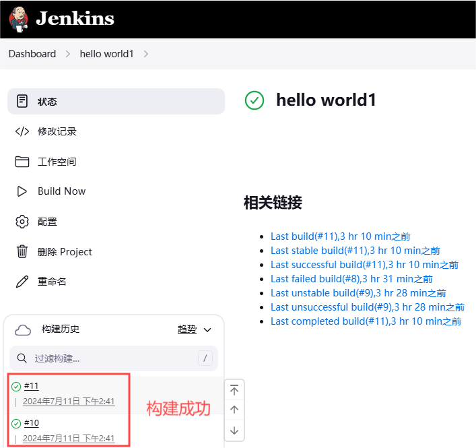Viewport: 476px width, 448px height.
Task: Click the success status icon of build #10
Action: tap(16, 423)
